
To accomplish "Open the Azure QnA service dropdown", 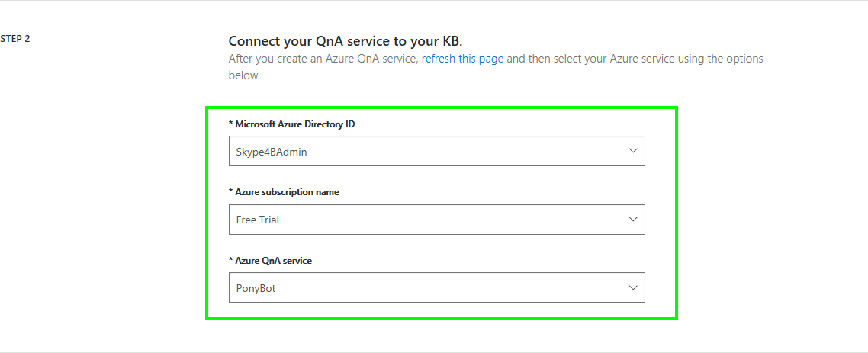I will click(x=437, y=287).
